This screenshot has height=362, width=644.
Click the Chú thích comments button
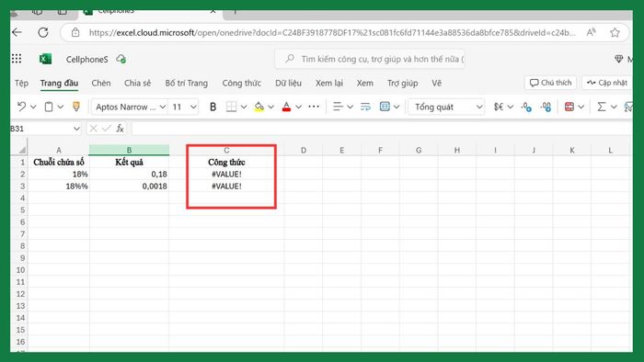coord(550,83)
